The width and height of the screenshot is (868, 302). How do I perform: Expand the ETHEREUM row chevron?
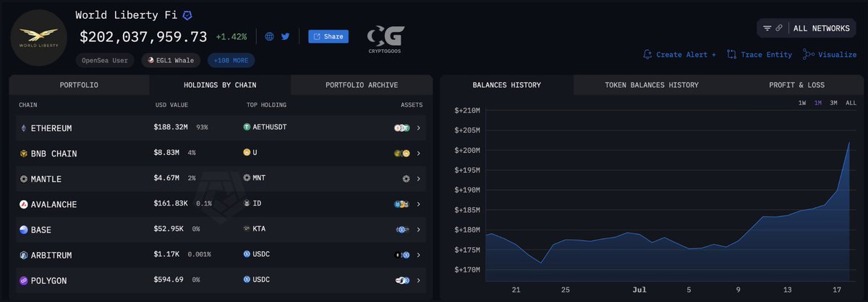419,128
